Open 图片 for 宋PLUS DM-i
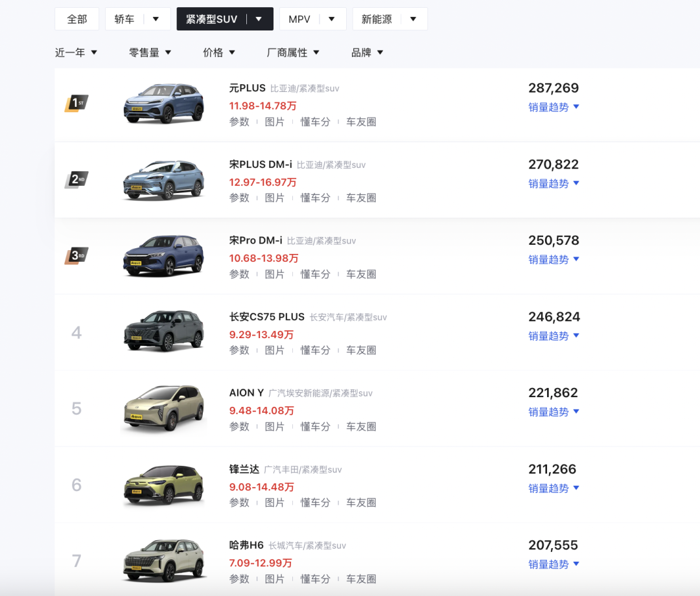 coord(275,198)
